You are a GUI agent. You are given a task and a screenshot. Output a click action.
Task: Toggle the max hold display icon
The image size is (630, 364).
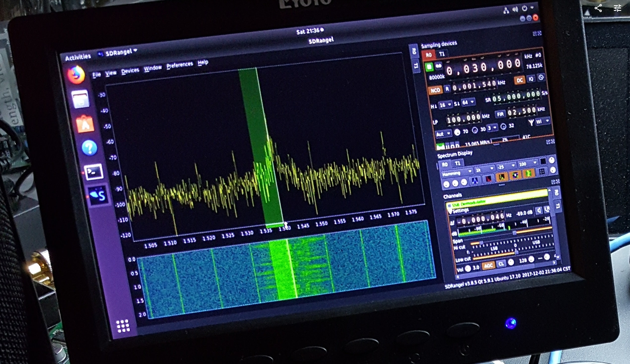(515, 175)
